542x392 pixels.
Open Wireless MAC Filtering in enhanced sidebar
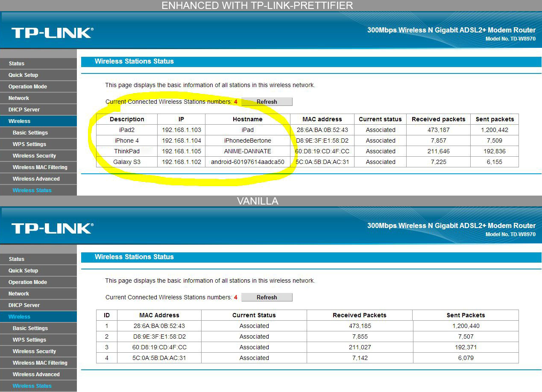pyautogui.click(x=38, y=167)
